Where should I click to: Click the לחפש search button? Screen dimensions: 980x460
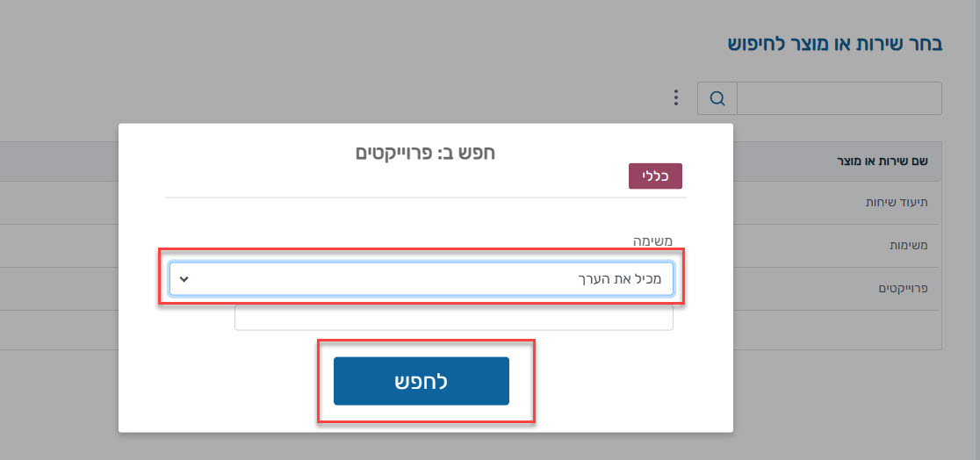point(422,381)
